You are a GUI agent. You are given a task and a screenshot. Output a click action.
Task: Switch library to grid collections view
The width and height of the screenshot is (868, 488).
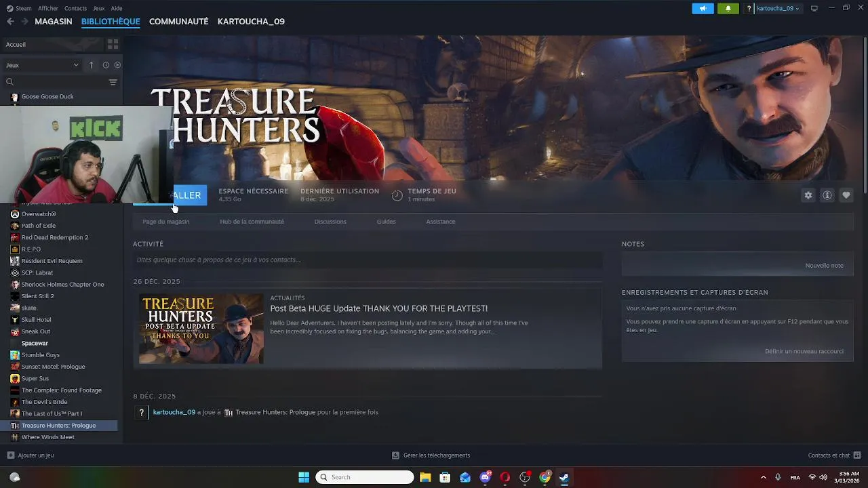[113, 44]
